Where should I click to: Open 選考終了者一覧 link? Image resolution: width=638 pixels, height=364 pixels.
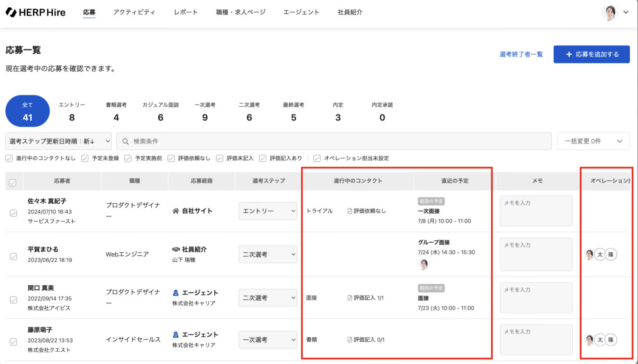521,54
